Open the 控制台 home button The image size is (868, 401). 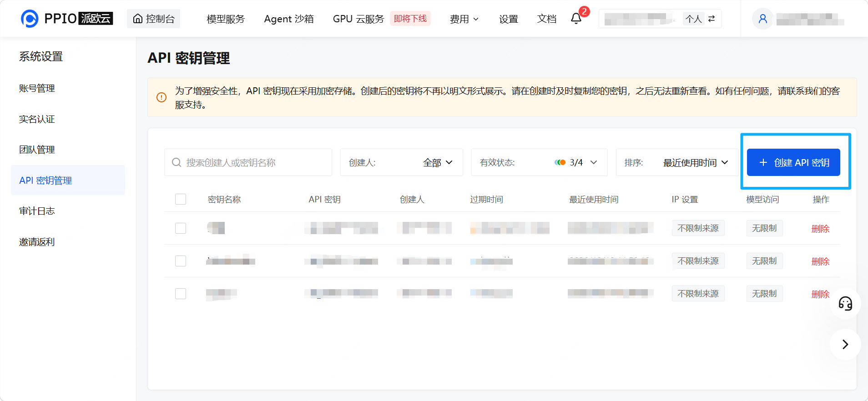coord(154,19)
